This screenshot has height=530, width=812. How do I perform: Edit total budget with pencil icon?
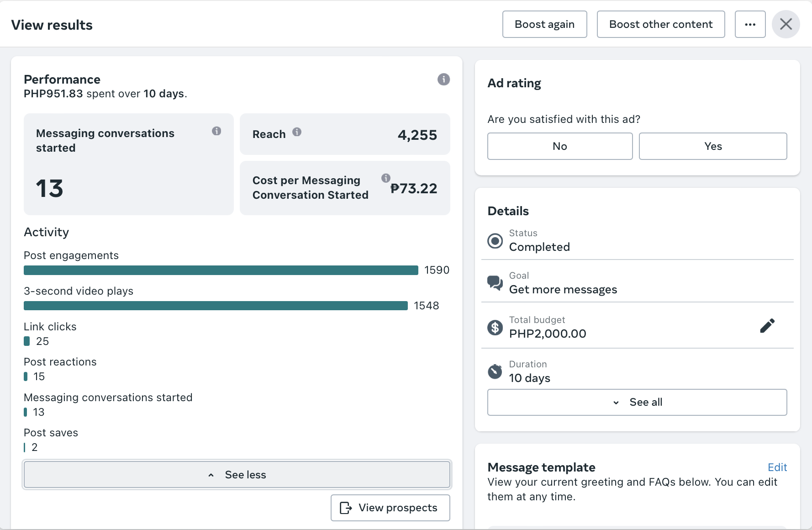coord(767,326)
